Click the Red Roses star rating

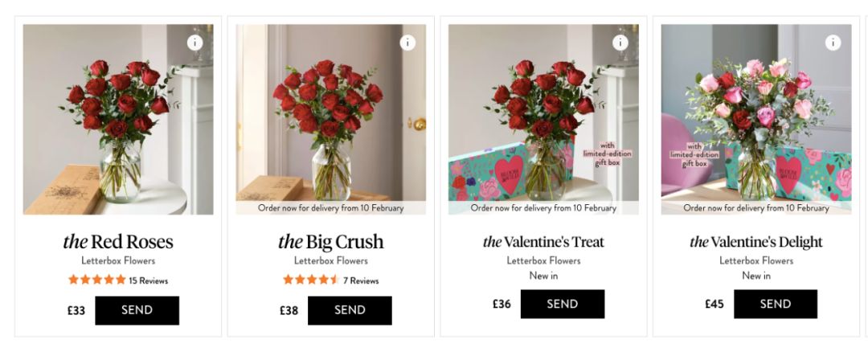tap(97, 280)
